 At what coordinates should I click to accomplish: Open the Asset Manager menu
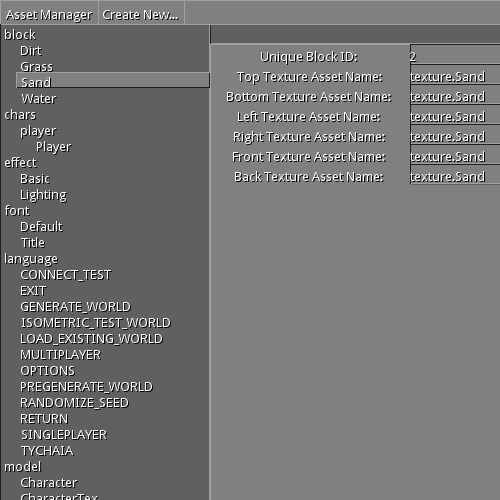coord(49,15)
